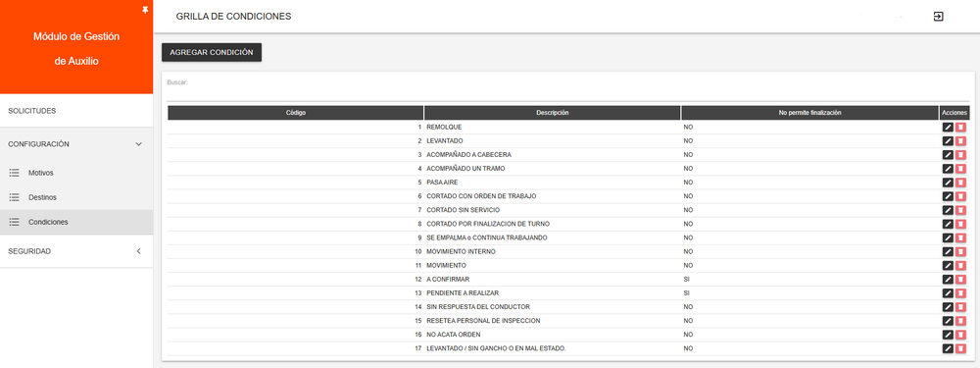Viewport: 980px width, 368px height.
Task: Click the logout icon in header
Action: pyautogui.click(x=938, y=17)
